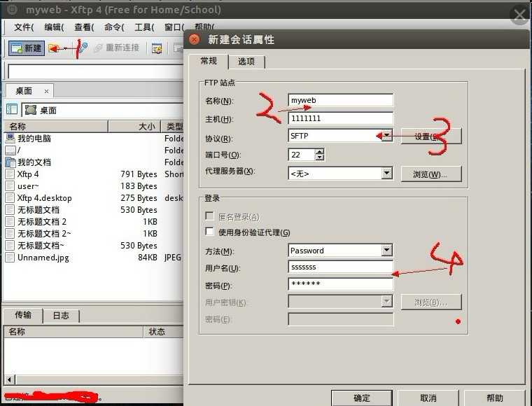Close the 新建会话属性 dialog with red button

[x=194, y=40]
